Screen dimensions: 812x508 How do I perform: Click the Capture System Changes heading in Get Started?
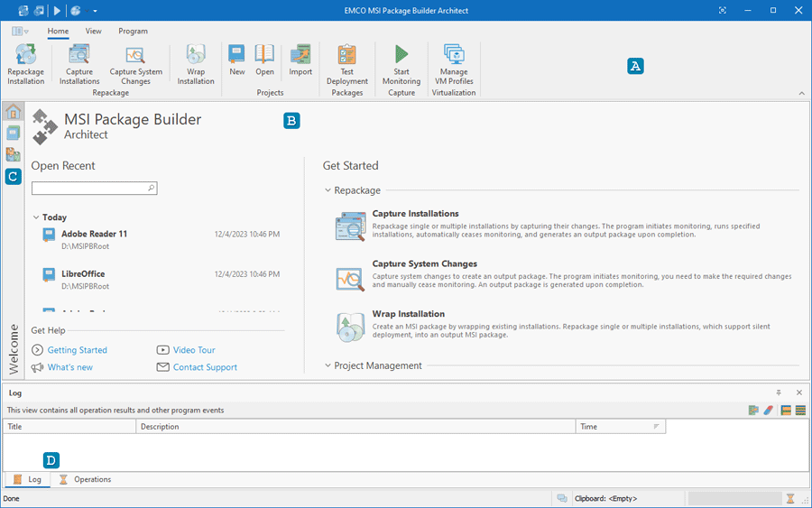point(425,263)
